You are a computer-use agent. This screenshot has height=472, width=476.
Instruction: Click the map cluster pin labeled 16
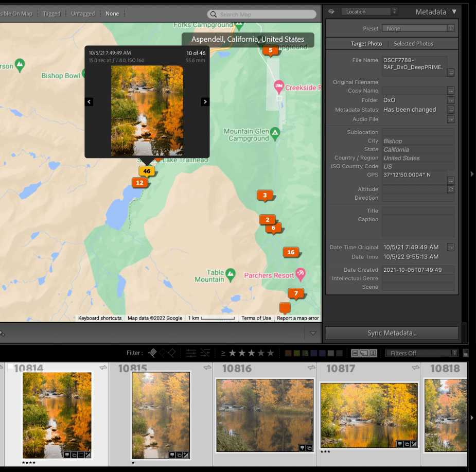click(291, 252)
